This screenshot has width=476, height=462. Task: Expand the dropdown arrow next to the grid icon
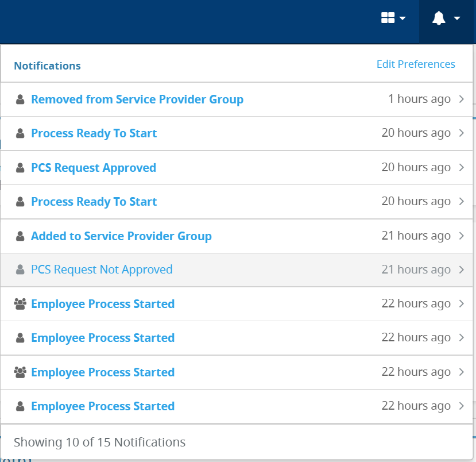pos(403,18)
